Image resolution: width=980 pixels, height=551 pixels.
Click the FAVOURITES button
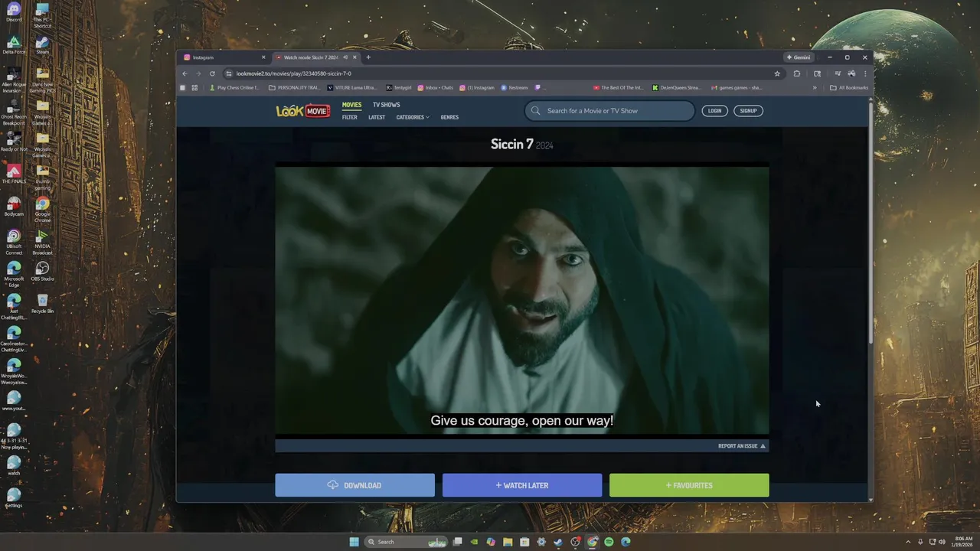(689, 485)
